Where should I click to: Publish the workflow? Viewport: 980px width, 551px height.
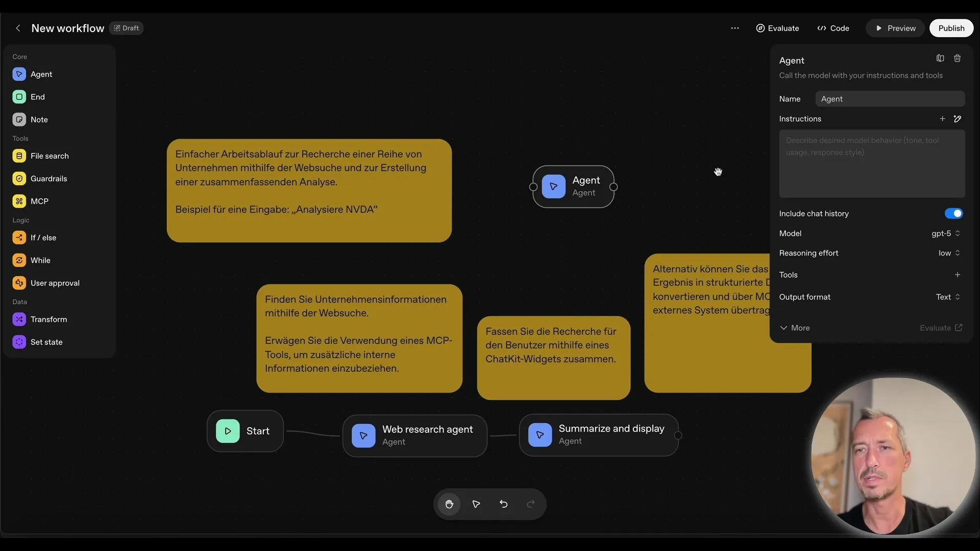tap(951, 28)
